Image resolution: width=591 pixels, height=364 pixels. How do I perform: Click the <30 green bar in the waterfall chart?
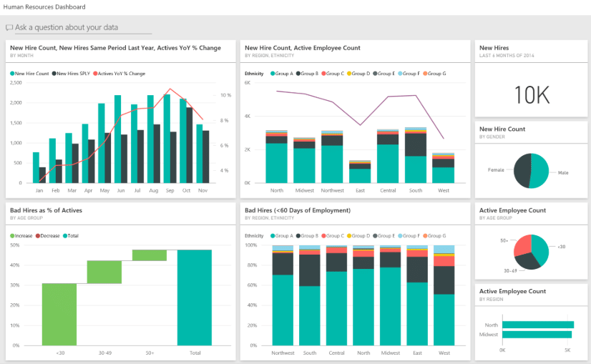click(x=59, y=314)
